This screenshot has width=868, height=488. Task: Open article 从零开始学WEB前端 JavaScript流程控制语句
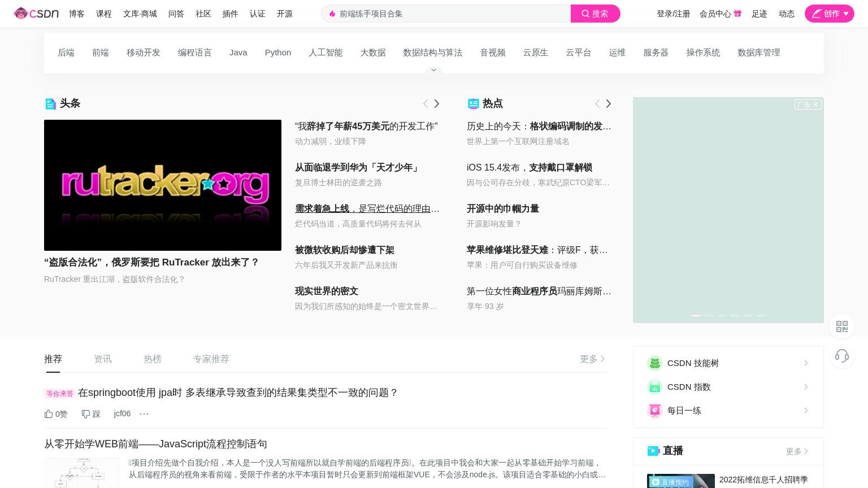point(155,444)
